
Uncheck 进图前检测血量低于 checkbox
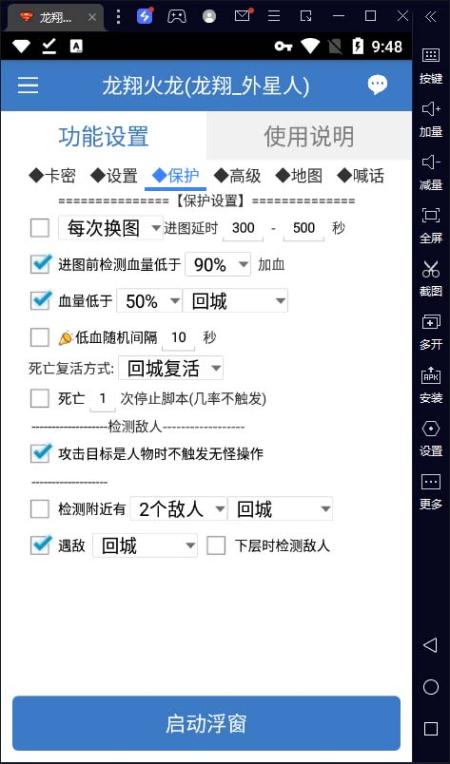[40, 265]
